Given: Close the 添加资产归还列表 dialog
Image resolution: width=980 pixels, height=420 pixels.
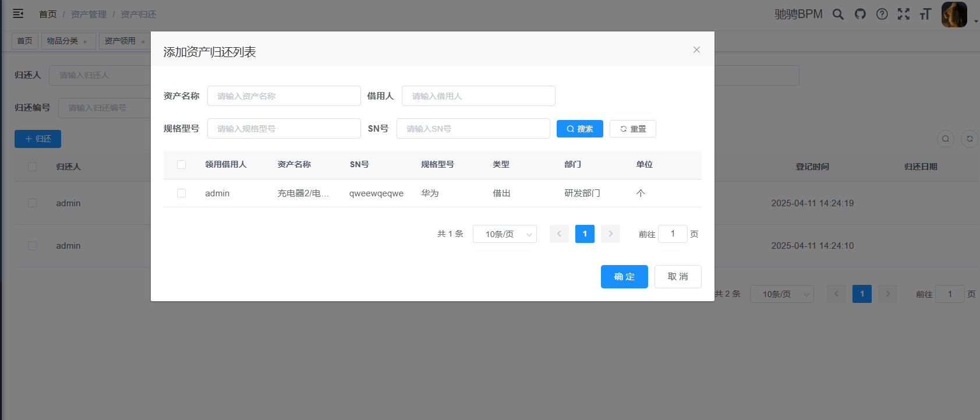Looking at the screenshot, I should click(696, 50).
